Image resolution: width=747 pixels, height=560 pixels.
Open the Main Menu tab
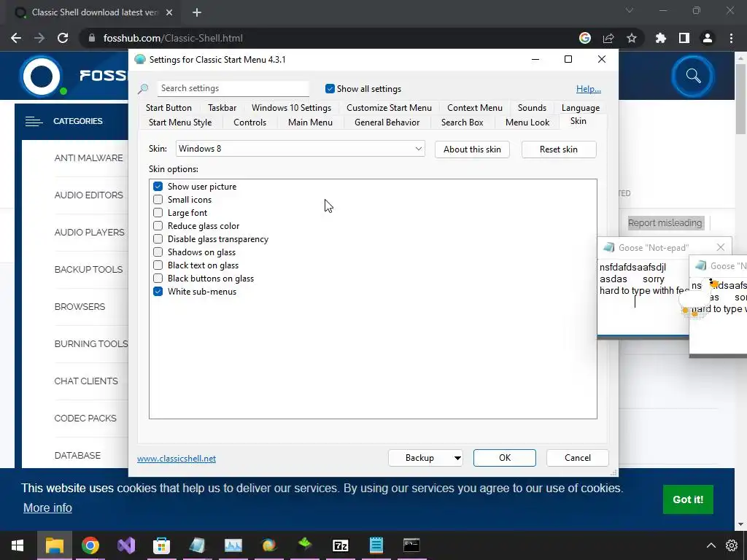(x=310, y=122)
